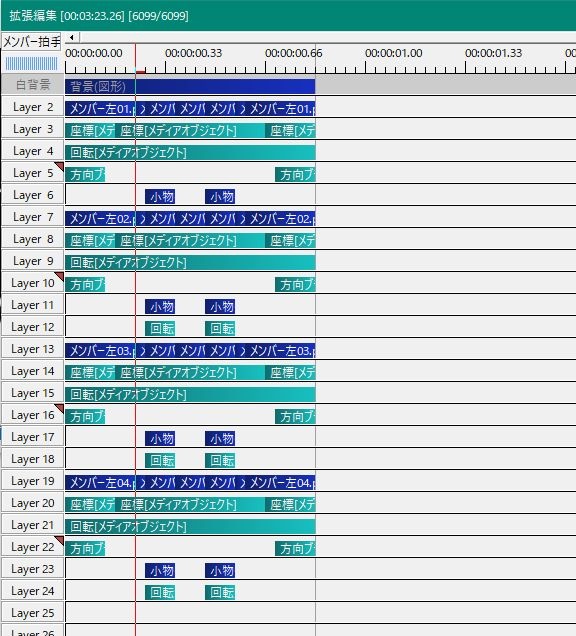Click the Layer 5 label
The width and height of the screenshot is (576, 636).
point(32,173)
